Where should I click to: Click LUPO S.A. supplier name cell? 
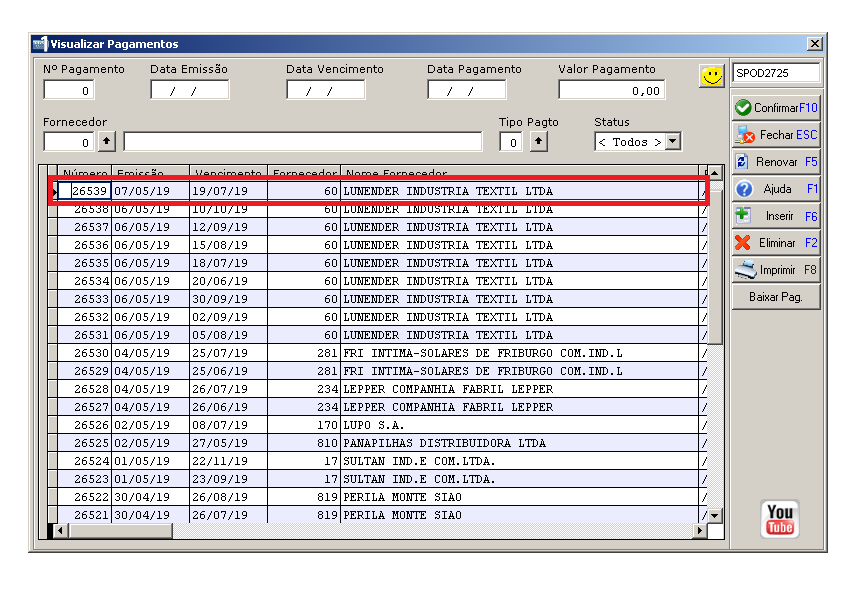(x=519, y=425)
